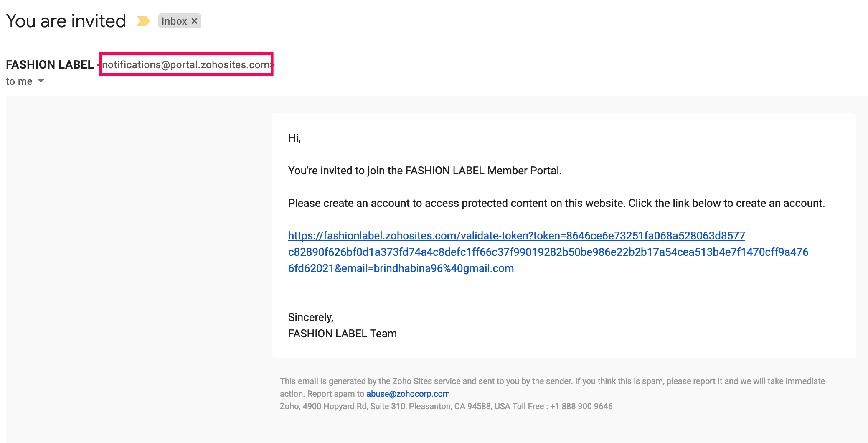This screenshot has height=443, width=868.
Task: Click the toll free number +1 888 900 9646
Action: (581, 406)
